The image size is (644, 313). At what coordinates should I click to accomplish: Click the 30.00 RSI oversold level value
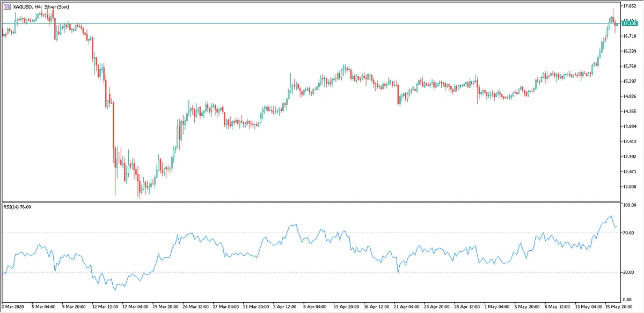(x=628, y=272)
